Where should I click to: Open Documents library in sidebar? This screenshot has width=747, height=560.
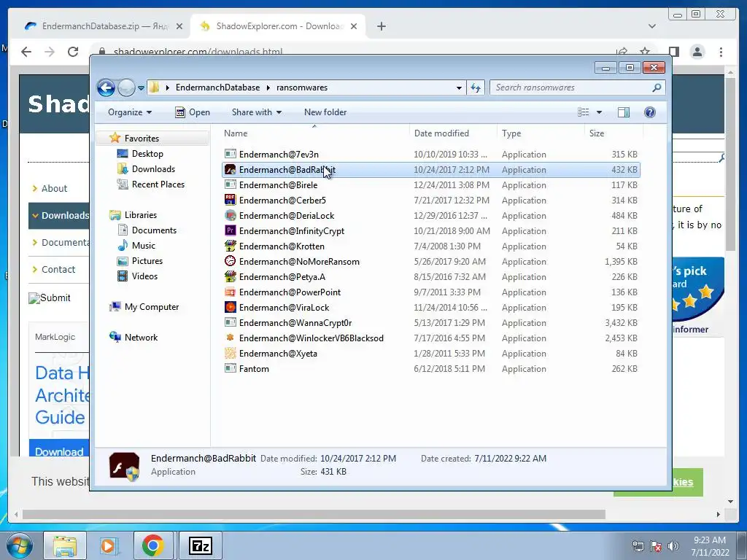pos(154,230)
